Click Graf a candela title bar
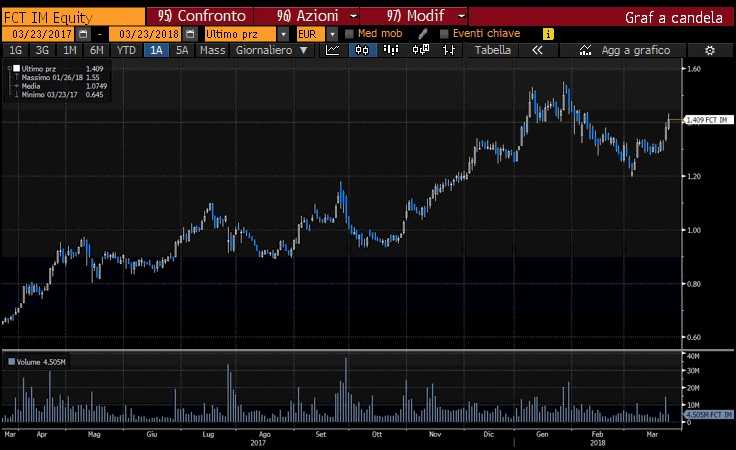This screenshot has height=450, width=736. click(673, 17)
